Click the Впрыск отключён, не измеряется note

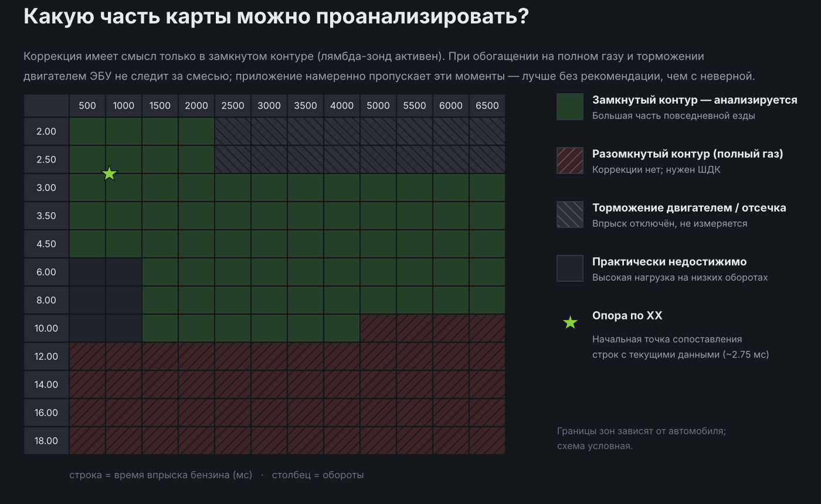click(670, 224)
